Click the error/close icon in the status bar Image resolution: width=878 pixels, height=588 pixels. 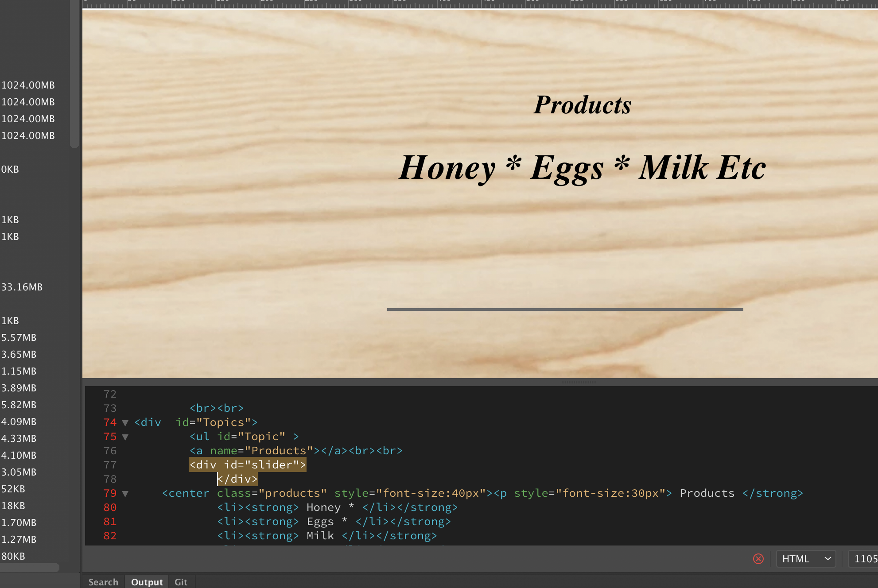pyautogui.click(x=758, y=558)
